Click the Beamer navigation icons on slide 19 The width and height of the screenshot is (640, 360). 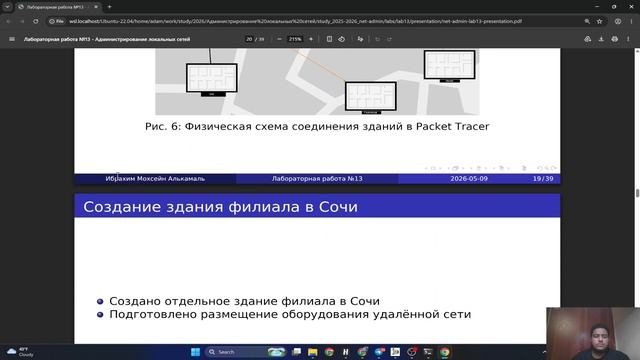point(491,168)
